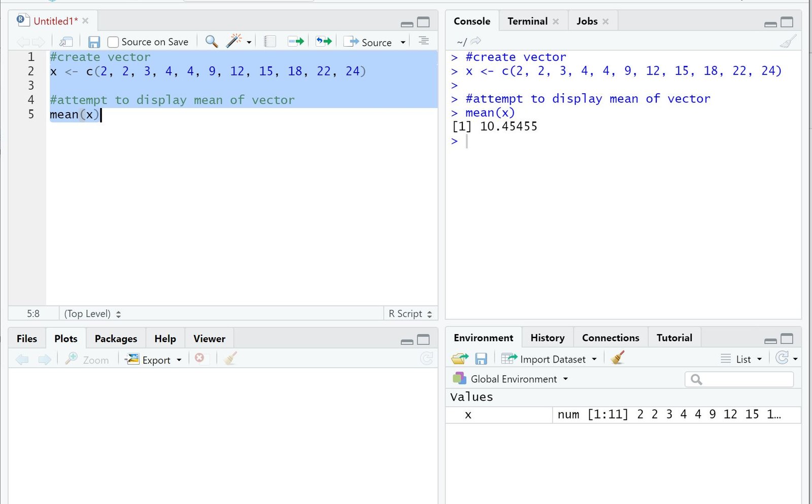812x504 pixels.
Task: Toggle Source on Save checkbox
Action: pyautogui.click(x=113, y=42)
